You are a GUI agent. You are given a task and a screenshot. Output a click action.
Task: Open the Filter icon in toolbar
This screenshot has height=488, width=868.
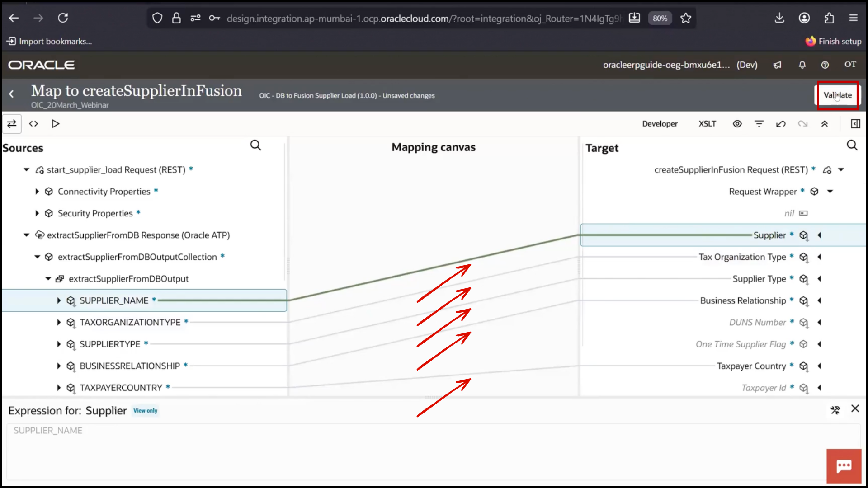(759, 124)
